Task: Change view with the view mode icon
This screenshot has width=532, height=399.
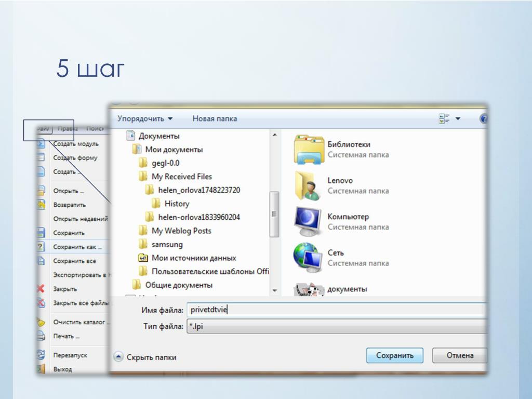Action: (x=444, y=119)
